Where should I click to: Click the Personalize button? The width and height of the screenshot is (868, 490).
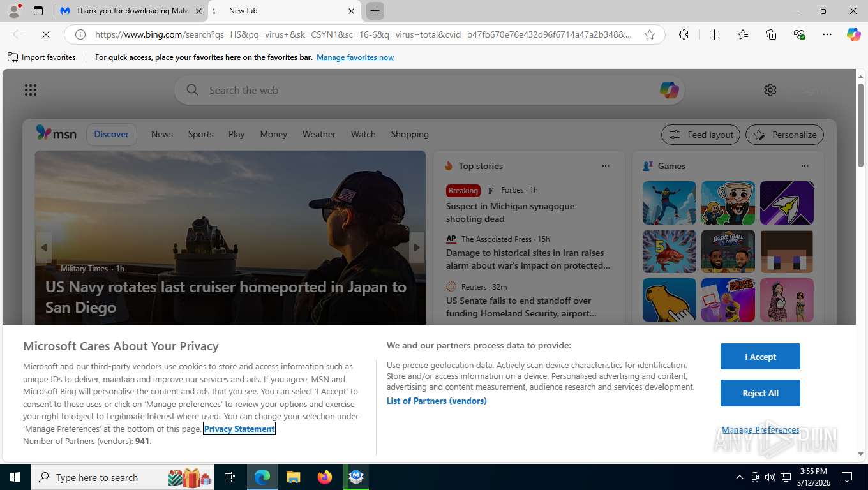(785, 135)
